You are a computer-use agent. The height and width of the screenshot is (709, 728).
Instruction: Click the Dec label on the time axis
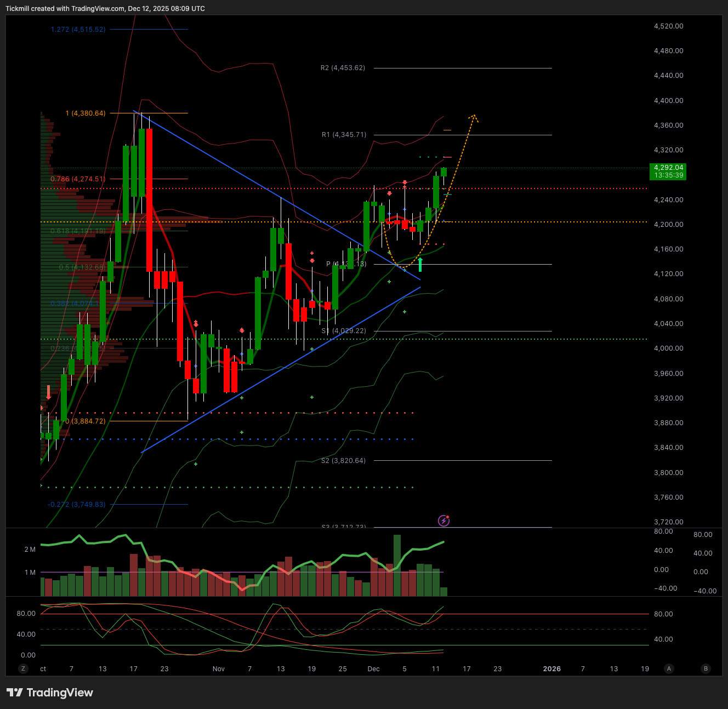(x=373, y=668)
